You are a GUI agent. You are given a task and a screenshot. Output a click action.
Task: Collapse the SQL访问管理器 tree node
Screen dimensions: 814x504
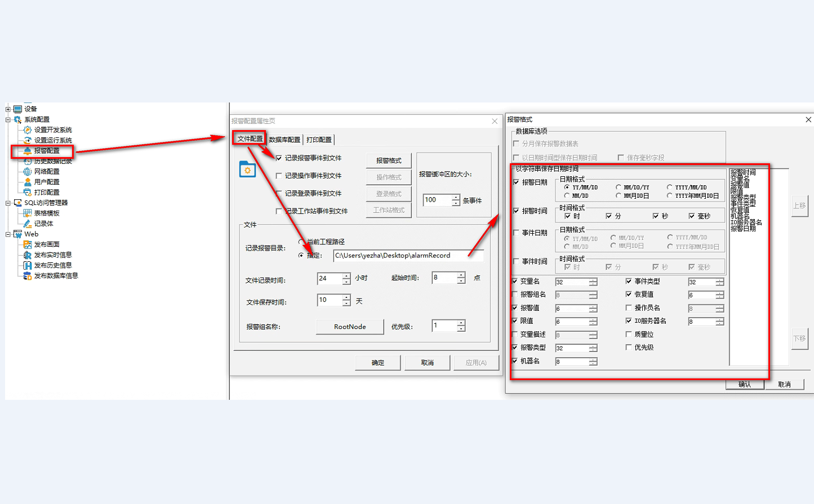[x=8, y=203]
